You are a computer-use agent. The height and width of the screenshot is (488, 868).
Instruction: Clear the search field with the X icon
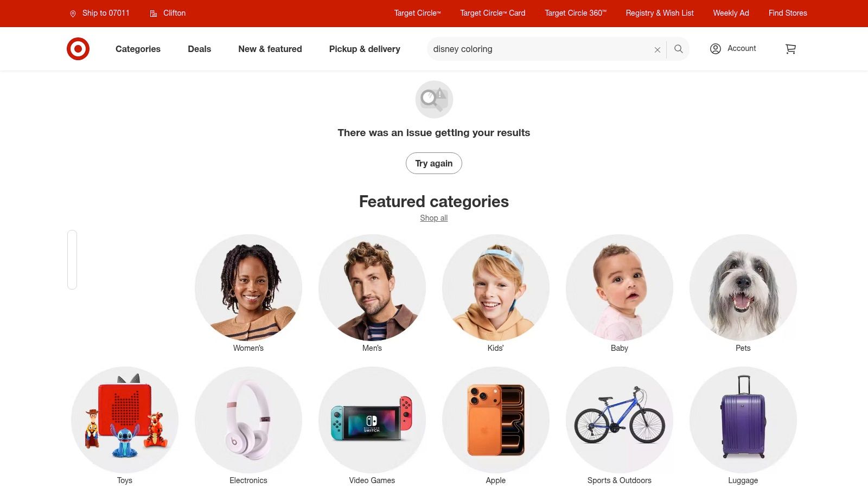tap(657, 49)
